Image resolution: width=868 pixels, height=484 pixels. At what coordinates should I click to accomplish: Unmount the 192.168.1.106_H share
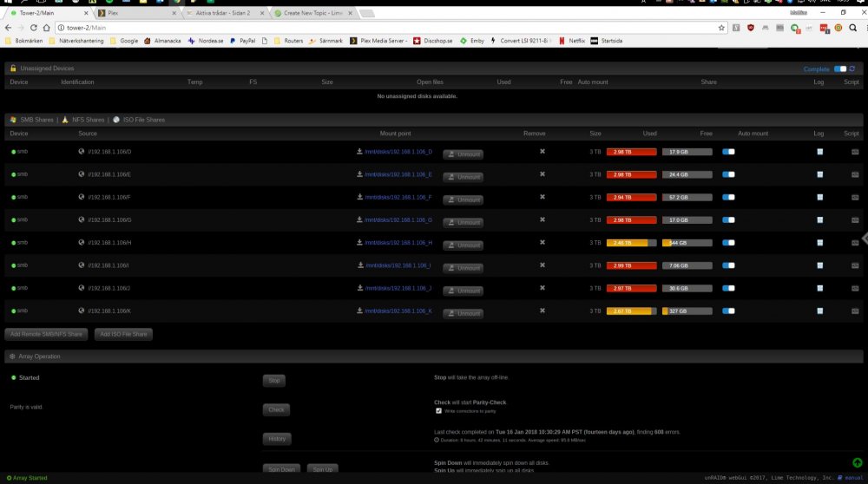463,245
